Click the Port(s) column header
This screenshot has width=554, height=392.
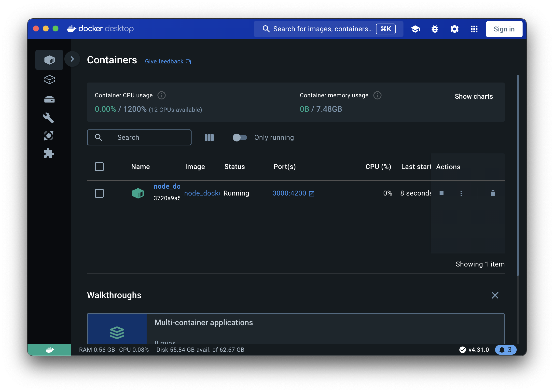coord(285,167)
